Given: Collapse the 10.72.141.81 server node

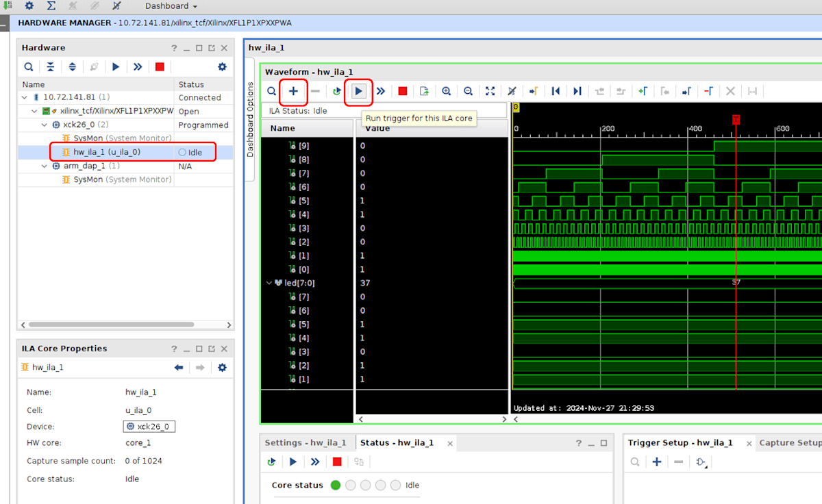Looking at the screenshot, I should point(26,97).
